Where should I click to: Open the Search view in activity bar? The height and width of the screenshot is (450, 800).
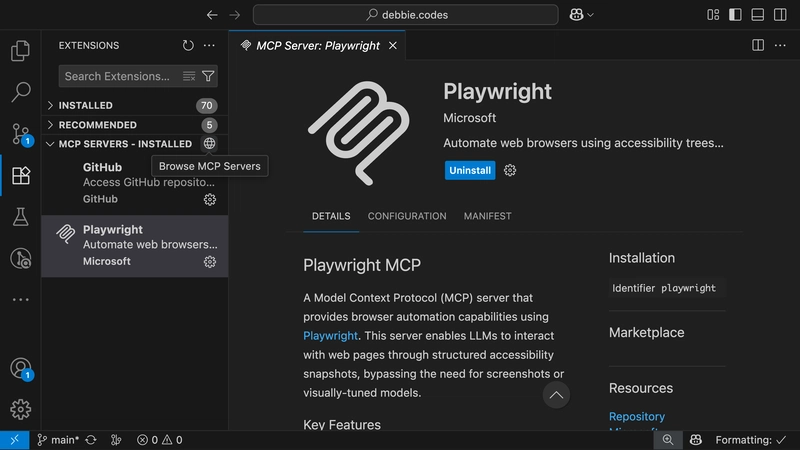[20, 92]
